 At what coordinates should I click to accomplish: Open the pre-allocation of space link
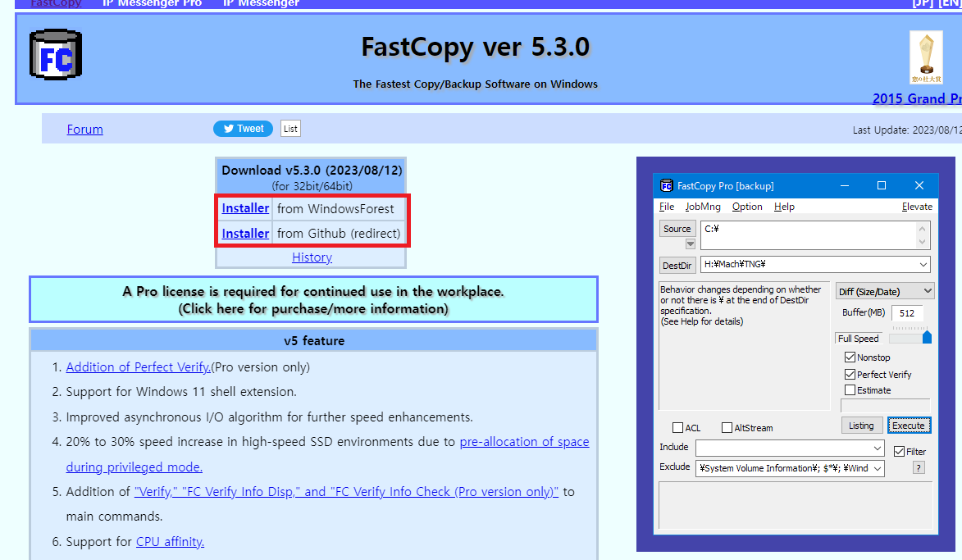525,442
